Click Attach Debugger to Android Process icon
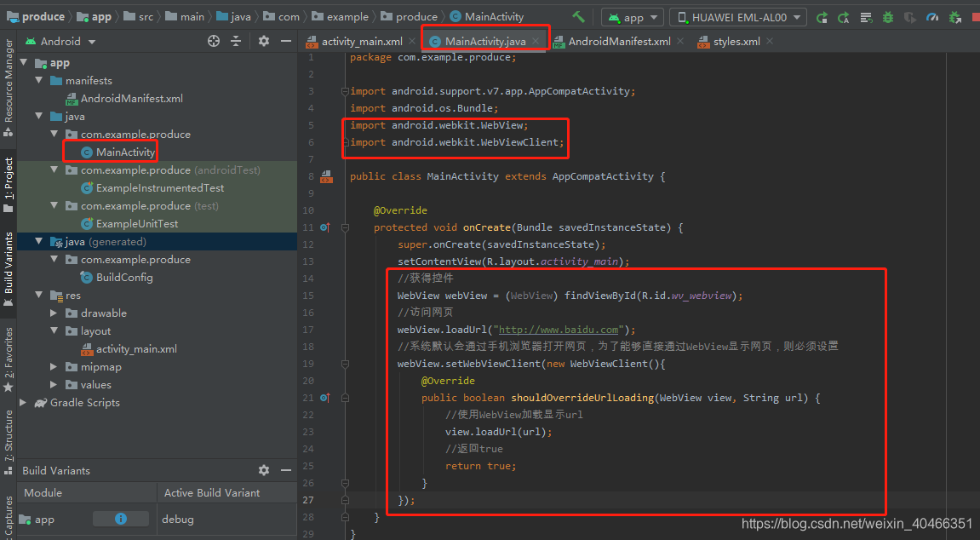 [955, 18]
